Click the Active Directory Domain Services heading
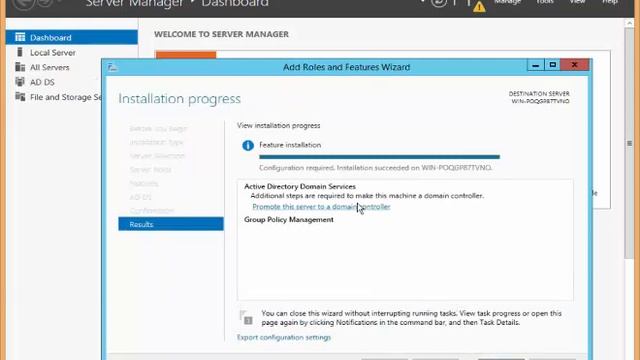 pos(300,187)
